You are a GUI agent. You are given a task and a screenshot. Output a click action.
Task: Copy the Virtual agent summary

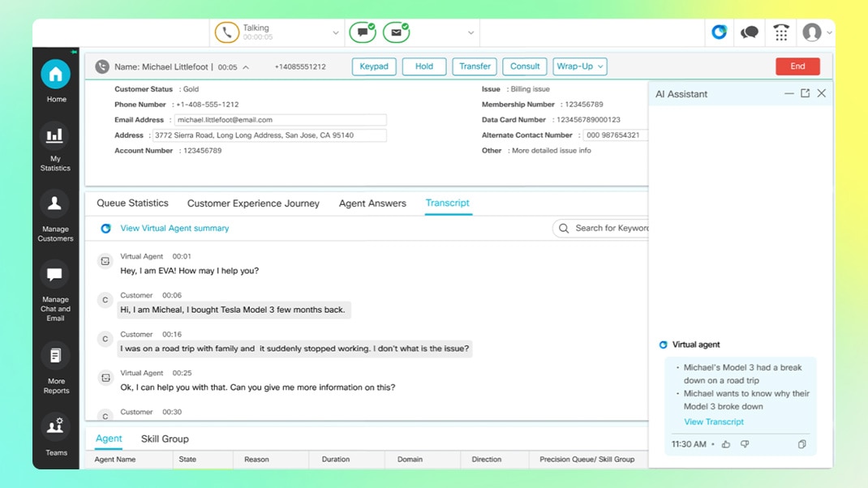[801, 444]
